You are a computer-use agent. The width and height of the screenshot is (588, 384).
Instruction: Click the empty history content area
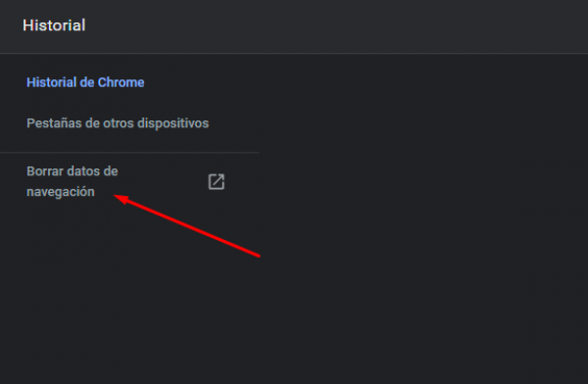pos(423,219)
